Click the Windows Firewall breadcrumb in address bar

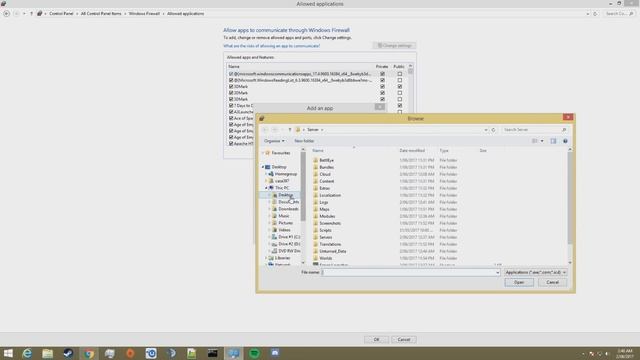(144, 13)
